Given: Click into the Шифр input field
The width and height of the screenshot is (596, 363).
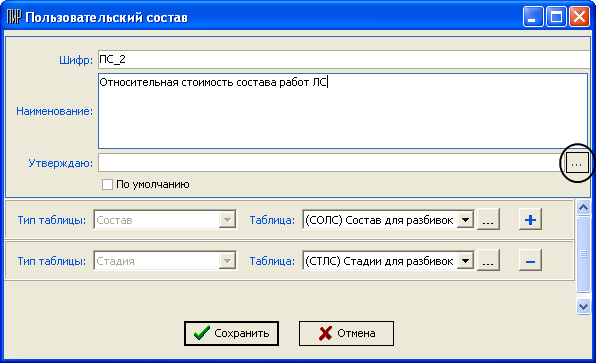Looking at the screenshot, I should (x=344, y=60).
